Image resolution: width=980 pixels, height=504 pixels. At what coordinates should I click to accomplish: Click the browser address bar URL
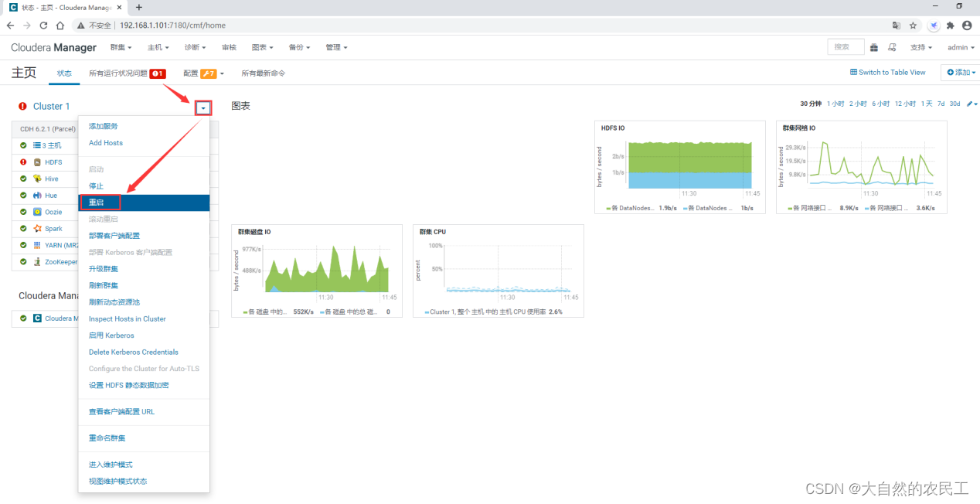pyautogui.click(x=172, y=25)
